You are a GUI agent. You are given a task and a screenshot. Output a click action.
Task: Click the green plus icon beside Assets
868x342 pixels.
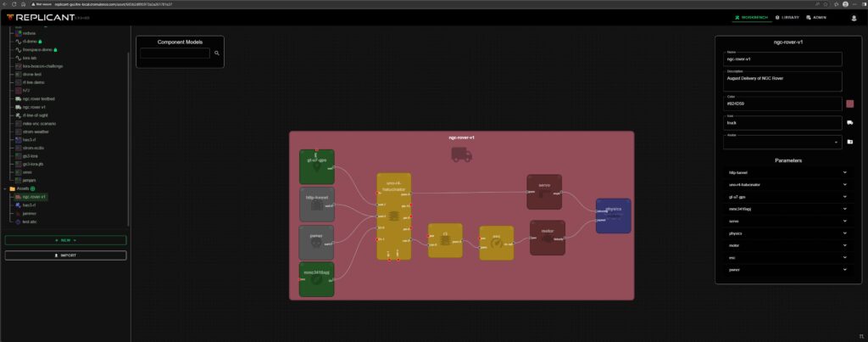[x=33, y=188]
